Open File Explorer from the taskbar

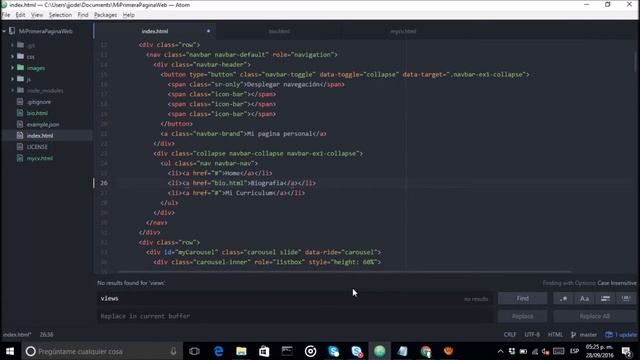(241, 351)
